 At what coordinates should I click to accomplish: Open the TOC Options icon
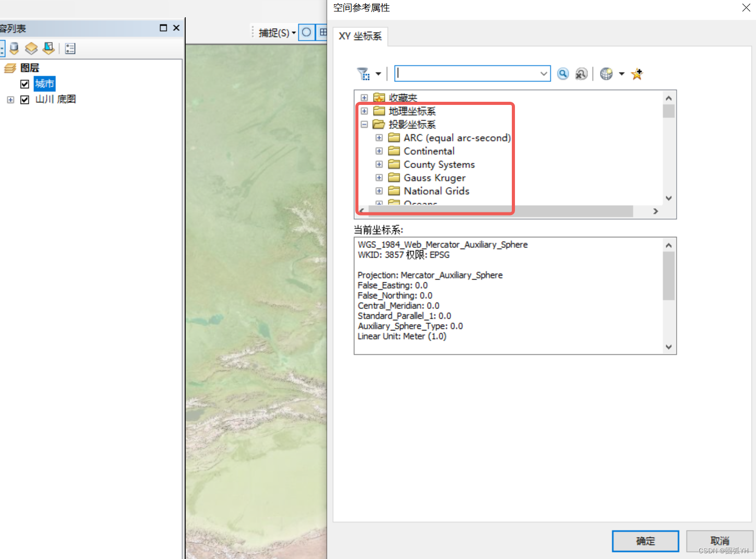pos(70,48)
